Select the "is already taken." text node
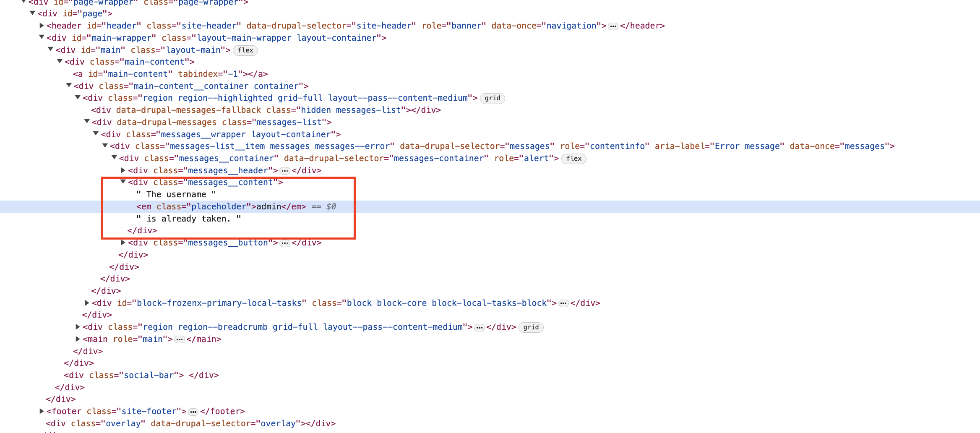 [x=188, y=219]
